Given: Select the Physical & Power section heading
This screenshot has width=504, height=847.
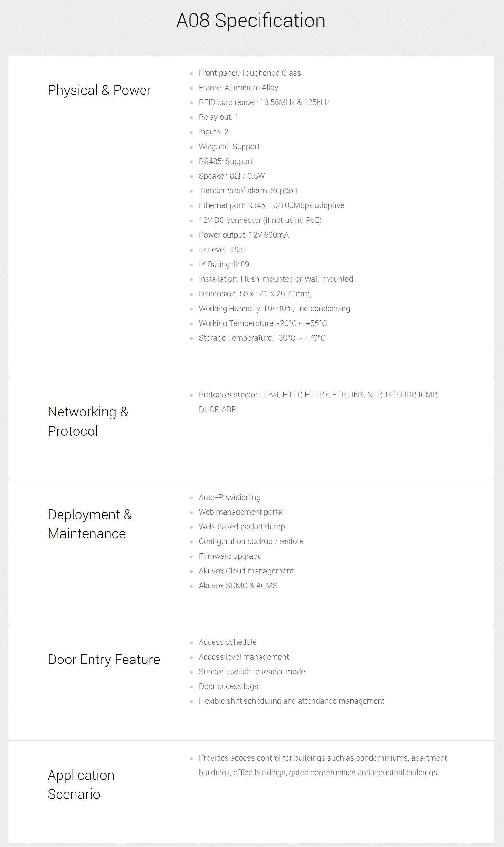Looking at the screenshot, I should click(x=99, y=90).
